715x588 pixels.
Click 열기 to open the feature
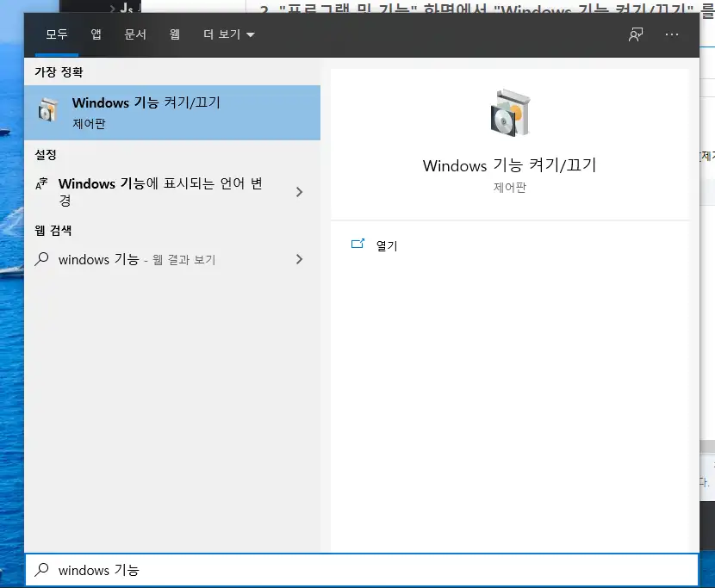point(387,245)
